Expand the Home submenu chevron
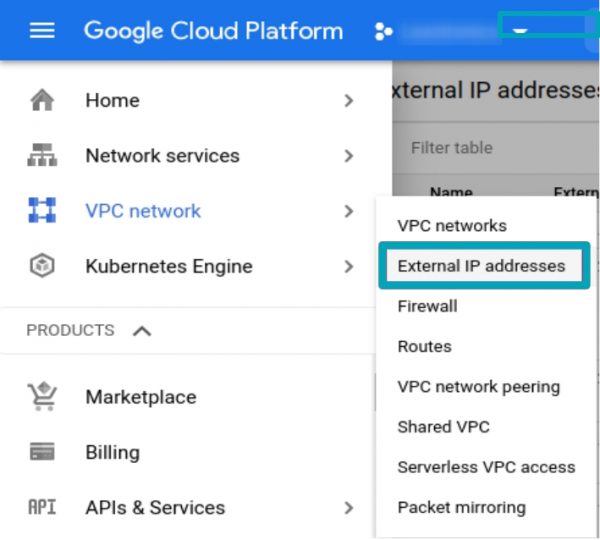This screenshot has height=540, width=600. [348, 101]
